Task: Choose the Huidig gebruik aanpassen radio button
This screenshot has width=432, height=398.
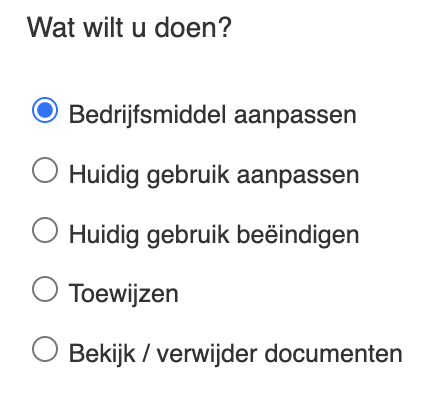Action: coord(45,170)
